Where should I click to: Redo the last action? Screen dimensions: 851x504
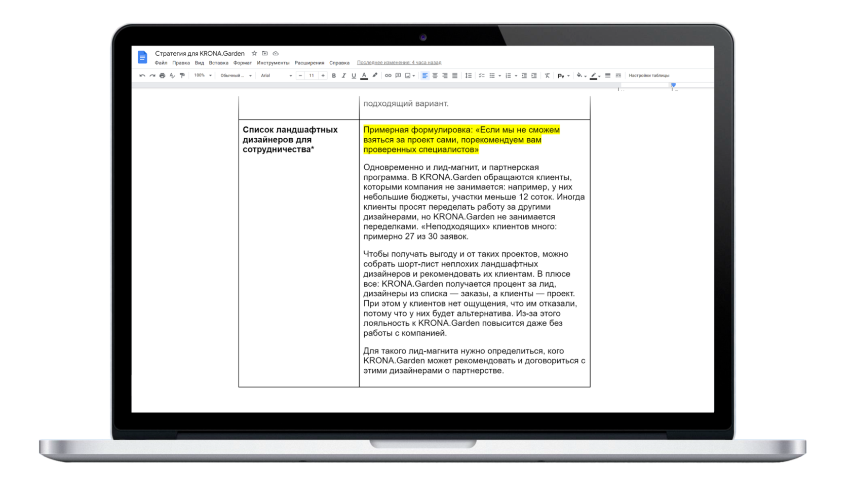[x=152, y=75]
